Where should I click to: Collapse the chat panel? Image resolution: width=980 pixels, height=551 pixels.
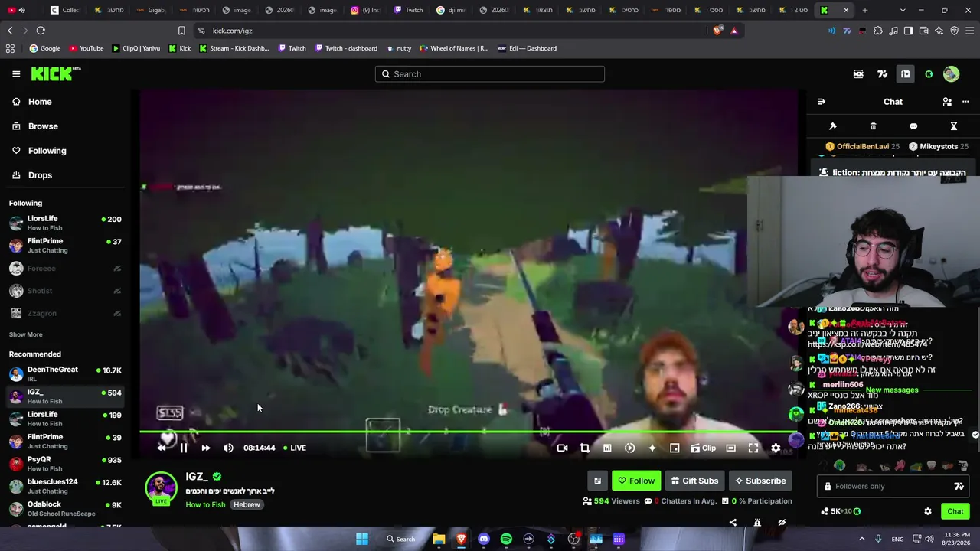click(x=822, y=102)
